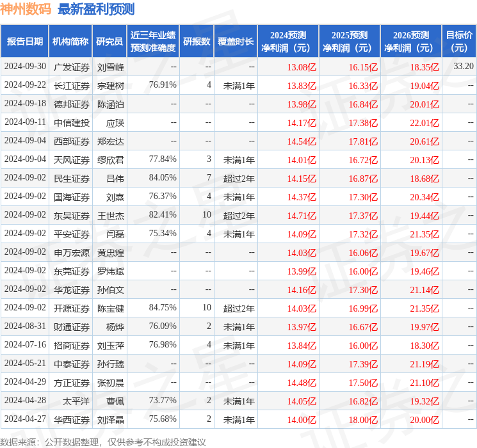This screenshot has height=448, width=477.
Task: Click the 14.37亿 forecast value
Action: point(302,197)
